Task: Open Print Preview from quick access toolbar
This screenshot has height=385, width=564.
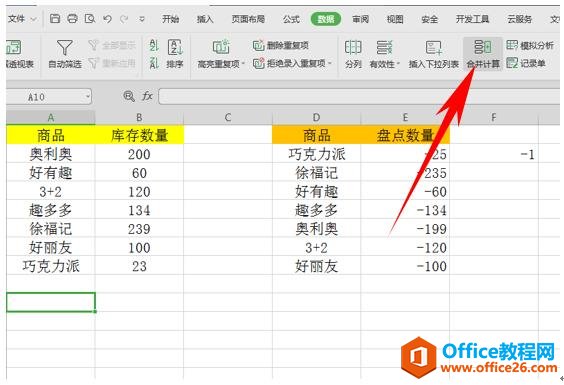Action: click(90, 18)
